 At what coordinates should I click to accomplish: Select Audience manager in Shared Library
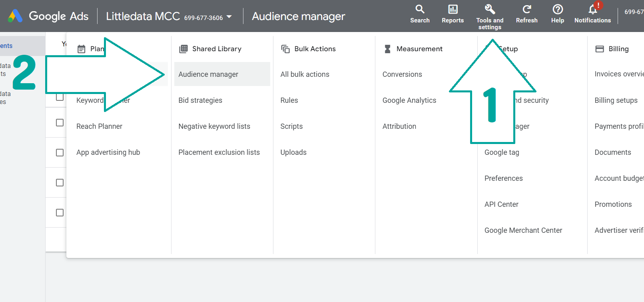[x=222, y=74]
